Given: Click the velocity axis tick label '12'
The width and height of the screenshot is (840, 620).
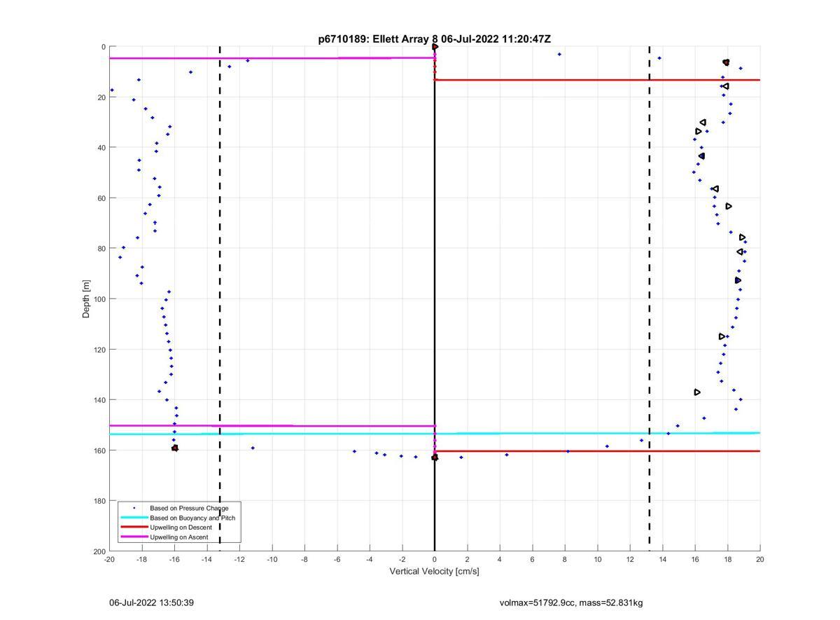Looking at the screenshot, I should point(630,559).
